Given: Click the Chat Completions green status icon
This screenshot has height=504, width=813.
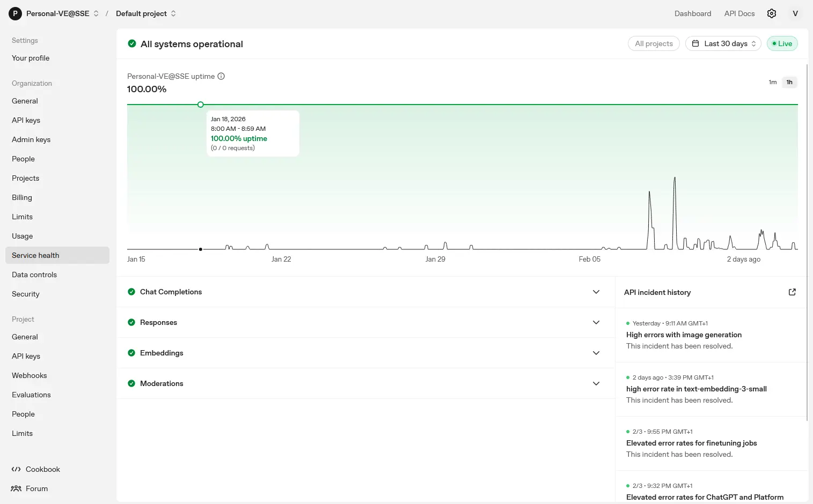Looking at the screenshot, I should [x=131, y=292].
